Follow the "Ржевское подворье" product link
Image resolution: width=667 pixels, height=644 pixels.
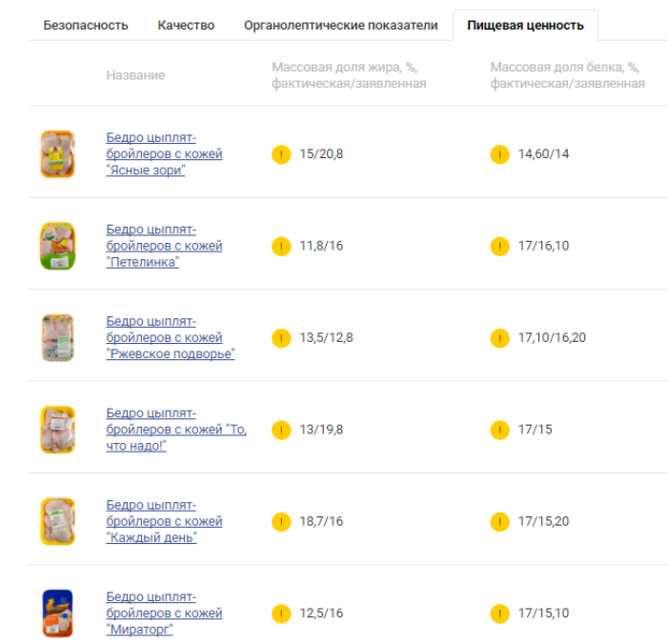(x=170, y=338)
